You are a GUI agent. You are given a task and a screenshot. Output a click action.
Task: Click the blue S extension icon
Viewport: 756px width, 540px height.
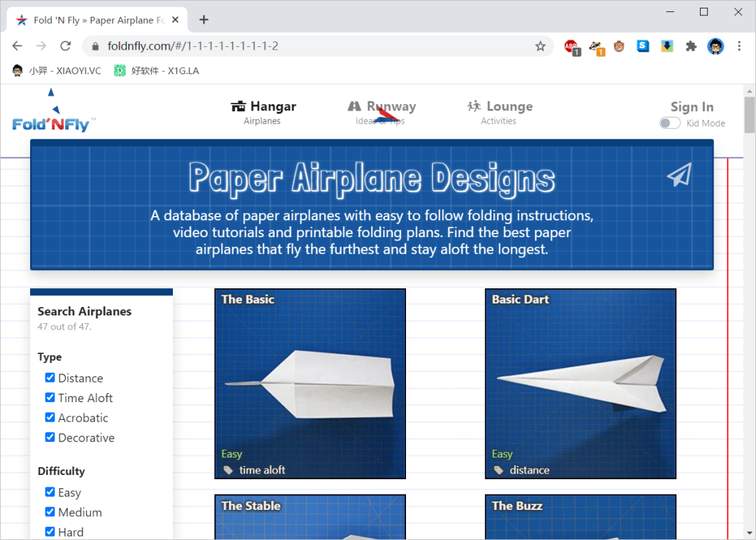643,46
